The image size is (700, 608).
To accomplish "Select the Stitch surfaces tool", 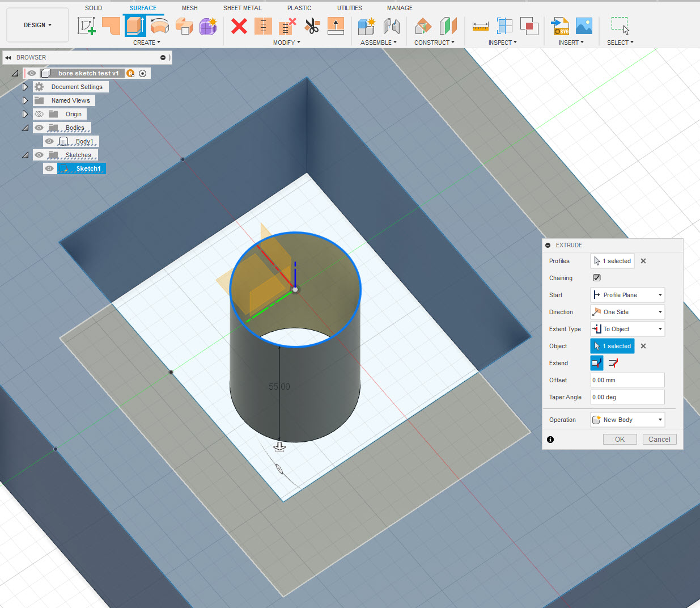I will coord(263,26).
